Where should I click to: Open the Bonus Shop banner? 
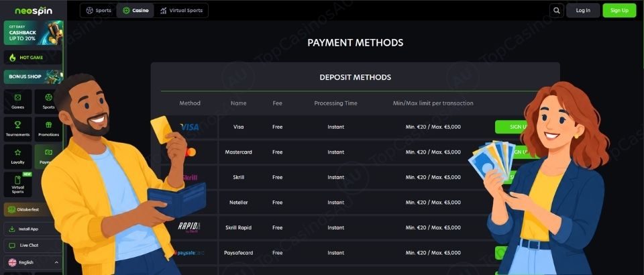pos(34,76)
